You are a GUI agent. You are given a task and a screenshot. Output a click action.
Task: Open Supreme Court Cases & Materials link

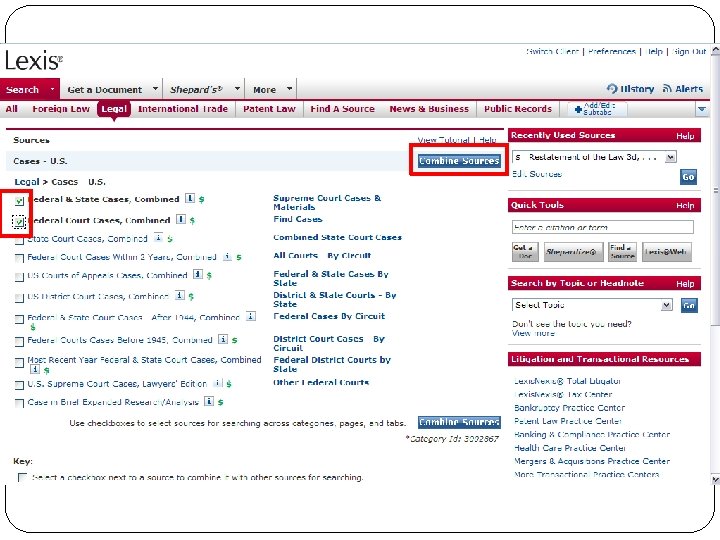point(327,202)
